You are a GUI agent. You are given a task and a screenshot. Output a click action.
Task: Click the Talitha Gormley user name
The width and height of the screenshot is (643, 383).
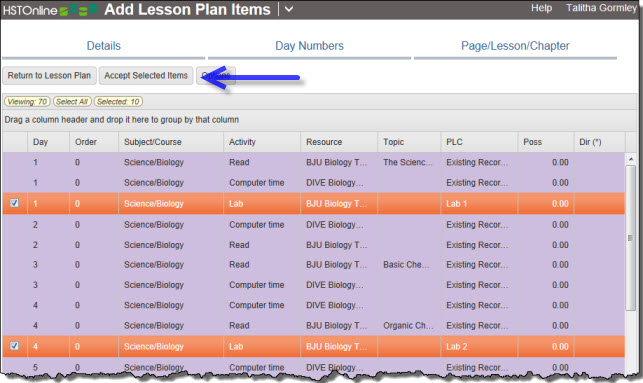[601, 8]
